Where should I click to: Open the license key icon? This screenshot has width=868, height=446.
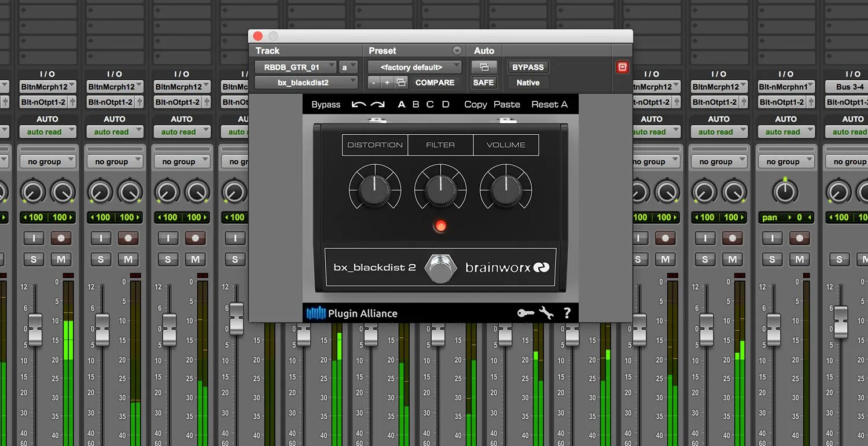click(526, 313)
